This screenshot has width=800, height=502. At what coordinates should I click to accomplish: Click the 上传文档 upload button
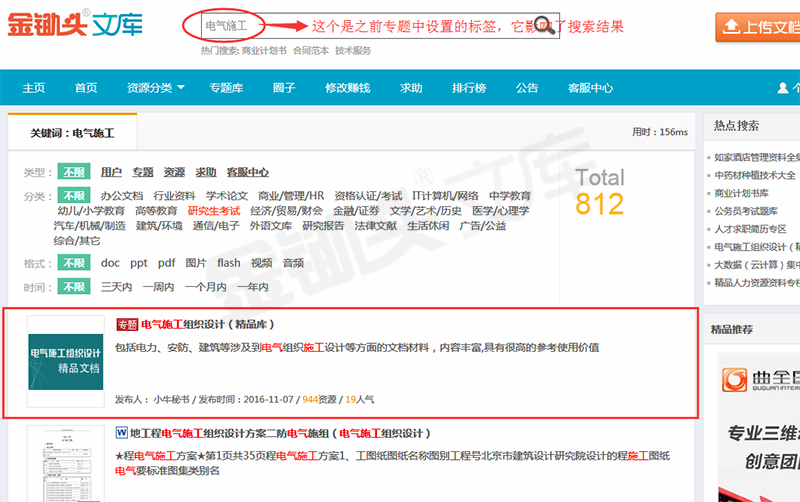pos(758,27)
